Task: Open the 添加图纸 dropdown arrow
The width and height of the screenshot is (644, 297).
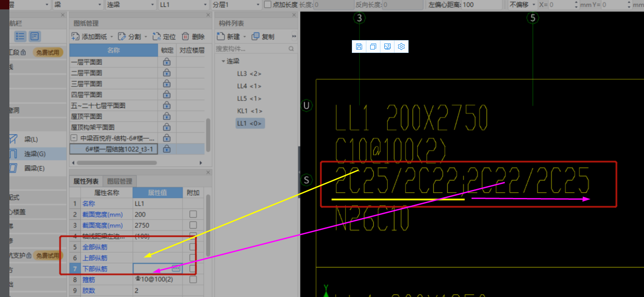Action: 111,37
